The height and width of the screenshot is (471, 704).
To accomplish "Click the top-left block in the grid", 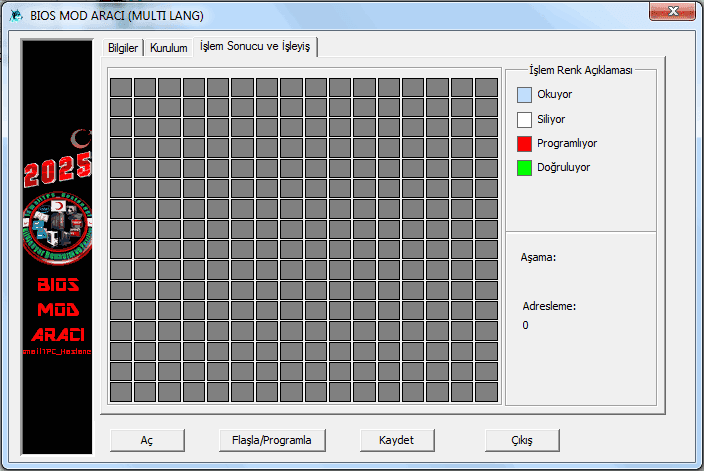I will point(120,87).
